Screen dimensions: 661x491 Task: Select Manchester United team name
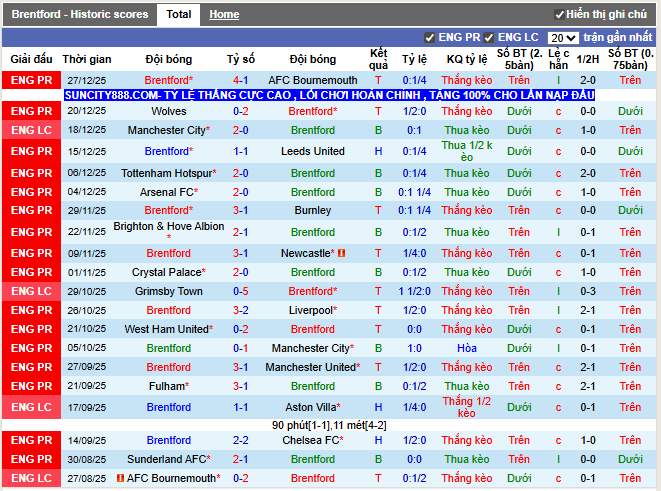point(313,367)
